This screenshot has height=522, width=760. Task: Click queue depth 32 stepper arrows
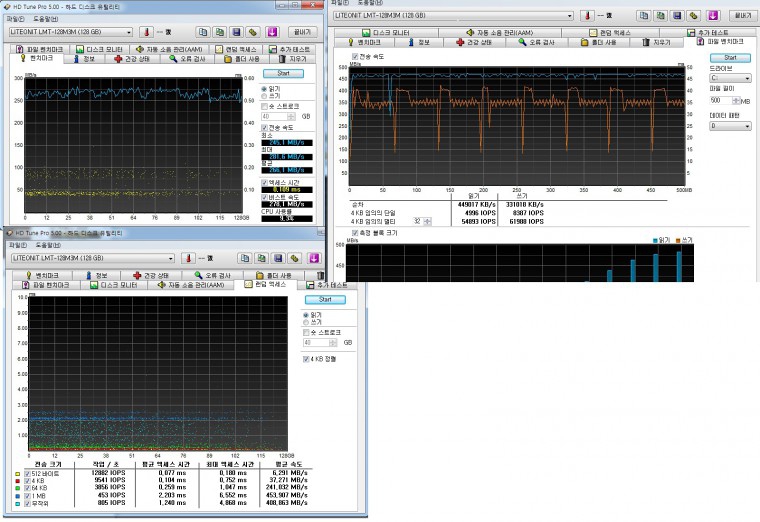(x=427, y=221)
